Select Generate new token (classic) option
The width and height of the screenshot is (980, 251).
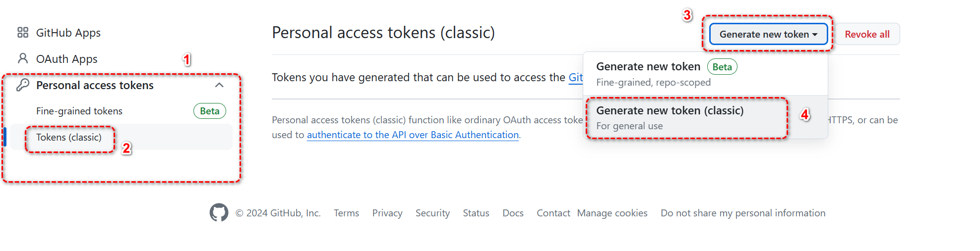point(670,117)
